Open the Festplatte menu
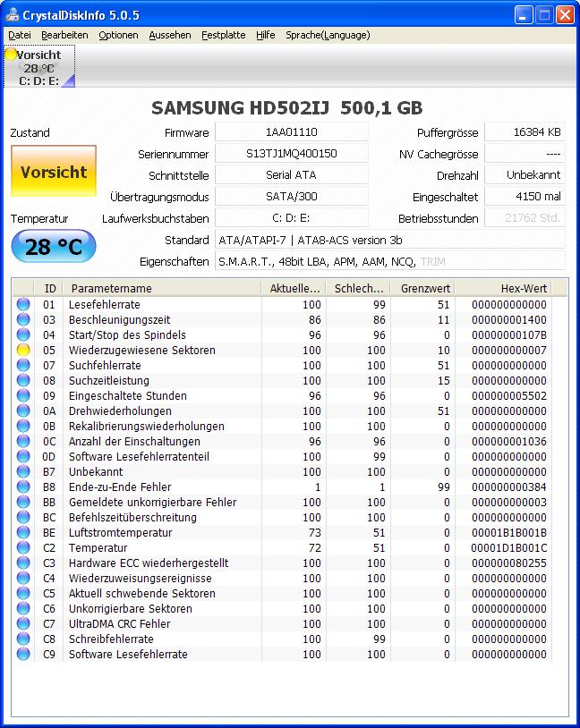Viewport: 580px width, 728px height. (223, 35)
